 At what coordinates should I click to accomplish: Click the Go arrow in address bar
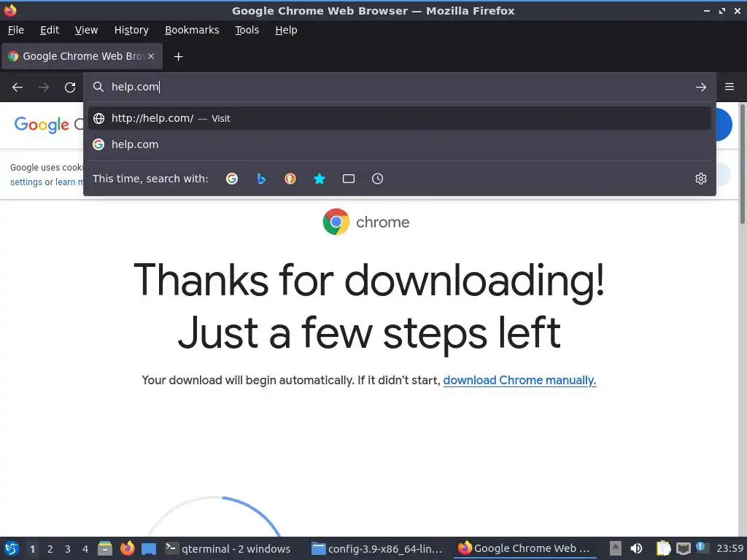click(x=701, y=87)
